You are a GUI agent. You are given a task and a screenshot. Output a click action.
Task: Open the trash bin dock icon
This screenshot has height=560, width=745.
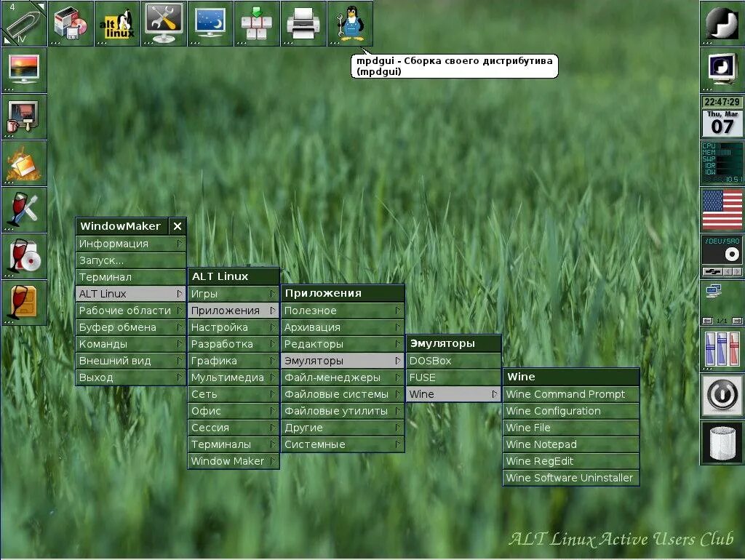[722, 442]
